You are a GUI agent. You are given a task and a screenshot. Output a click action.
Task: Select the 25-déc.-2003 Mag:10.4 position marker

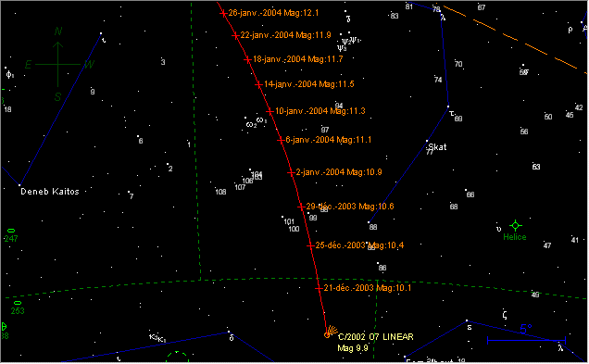[x=310, y=245]
